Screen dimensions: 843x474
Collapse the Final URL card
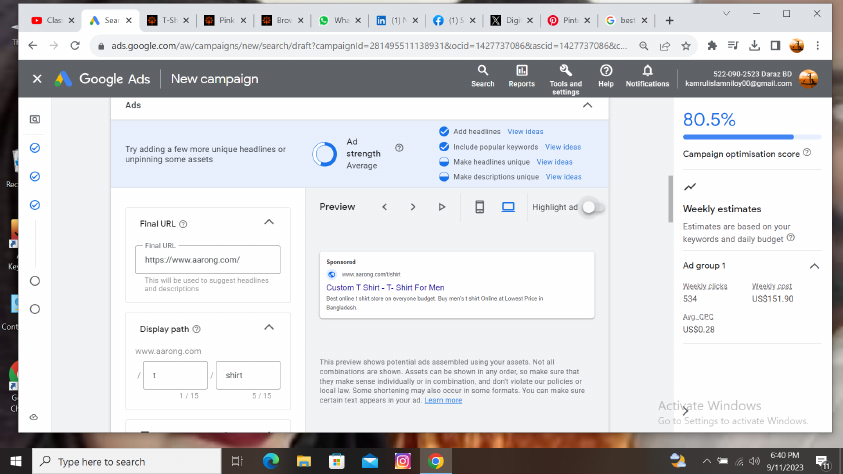(x=269, y=222)
